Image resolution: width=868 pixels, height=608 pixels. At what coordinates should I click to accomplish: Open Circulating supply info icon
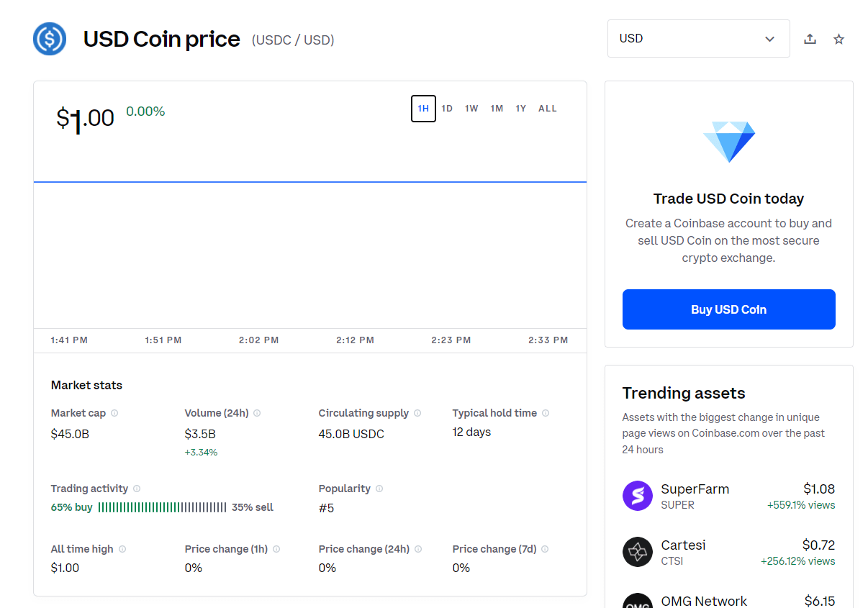417,413
